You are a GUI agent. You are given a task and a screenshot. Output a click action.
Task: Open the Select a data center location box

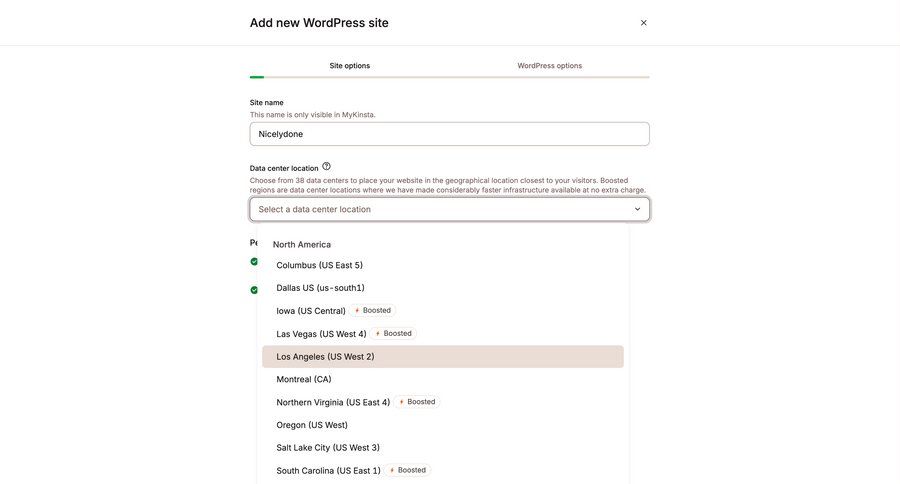pyautogui.click(x=440, y=209)
